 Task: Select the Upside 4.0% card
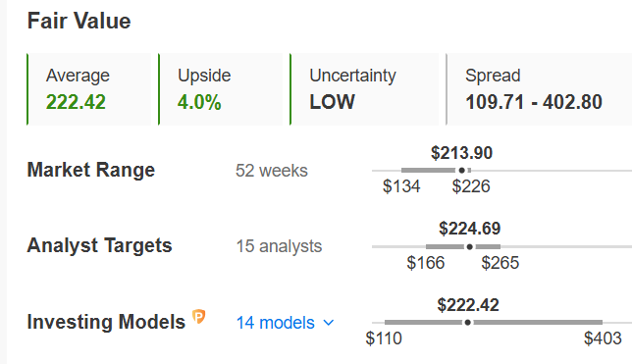[x=221, y=89]
